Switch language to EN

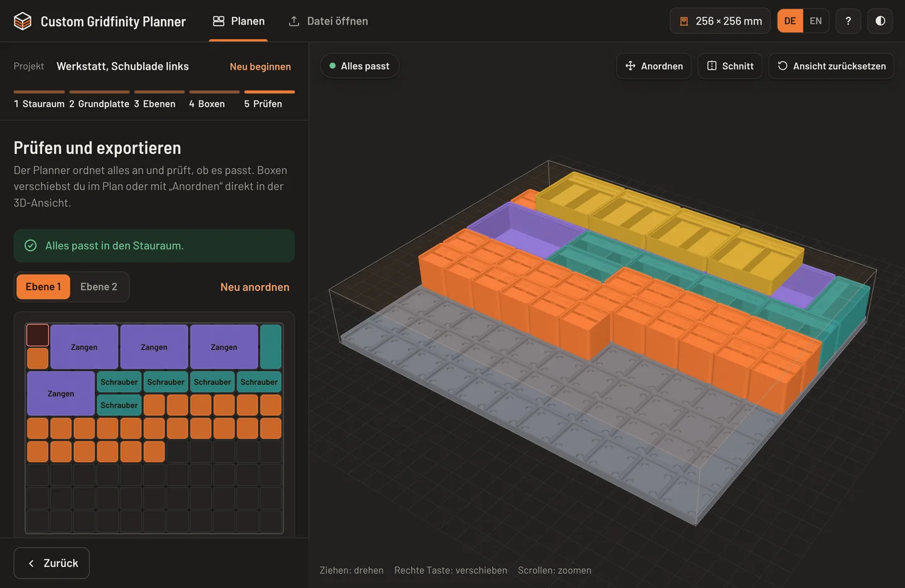[x=816, y=21]
